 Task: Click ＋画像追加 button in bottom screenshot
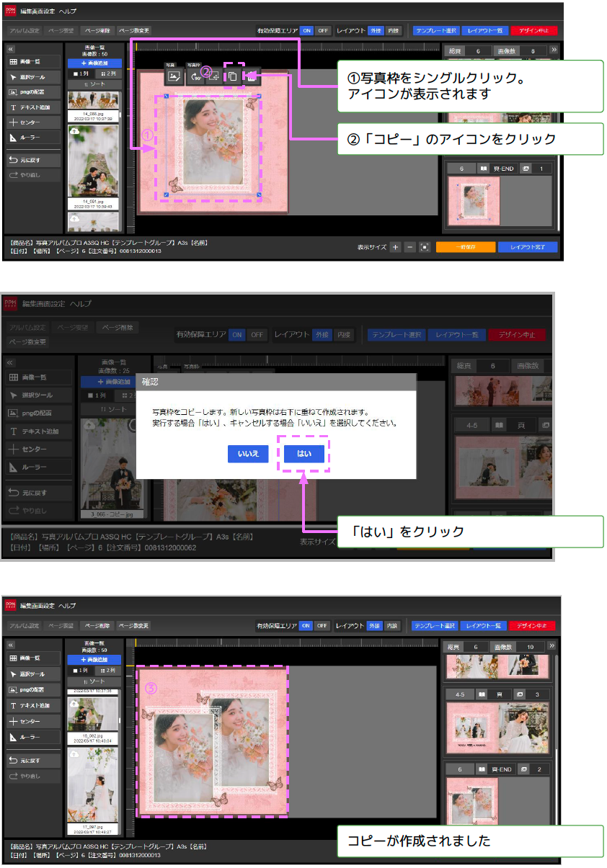pyautogui.click(x=94, y=659)
